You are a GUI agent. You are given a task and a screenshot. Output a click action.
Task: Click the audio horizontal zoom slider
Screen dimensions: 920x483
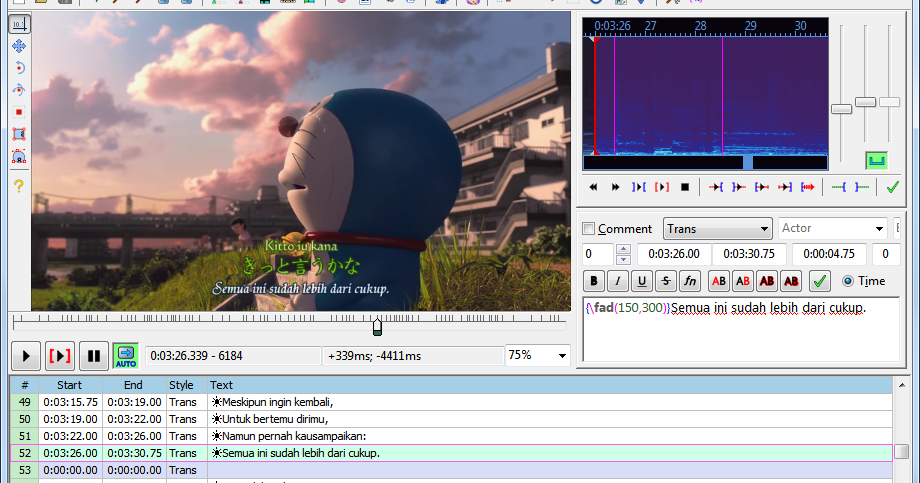(841, 109)
